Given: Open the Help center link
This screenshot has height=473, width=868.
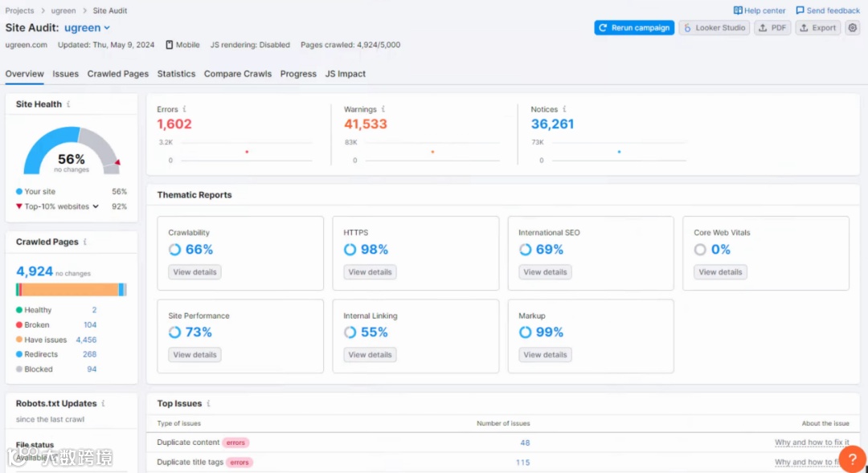Looking at the screenshot, I should [x=759, y=10].
